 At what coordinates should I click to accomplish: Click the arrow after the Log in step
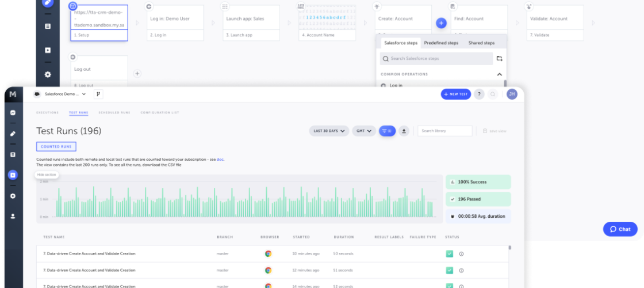point(213,23)
